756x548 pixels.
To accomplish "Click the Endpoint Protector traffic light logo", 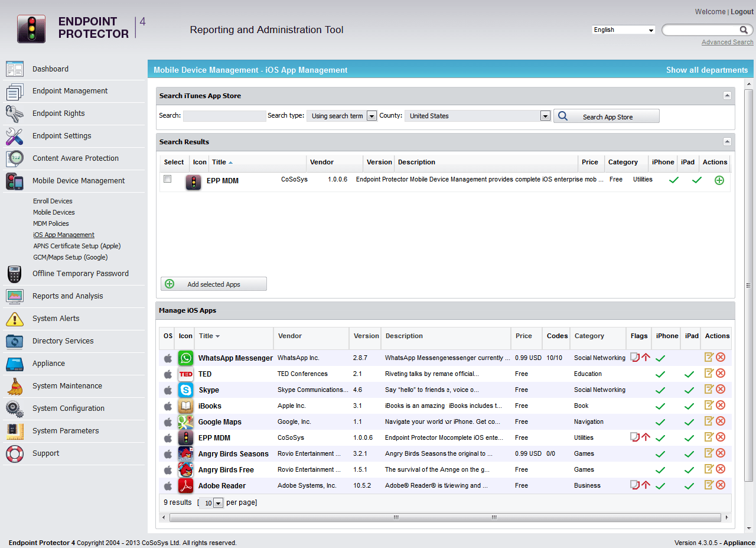I will 31,28.
